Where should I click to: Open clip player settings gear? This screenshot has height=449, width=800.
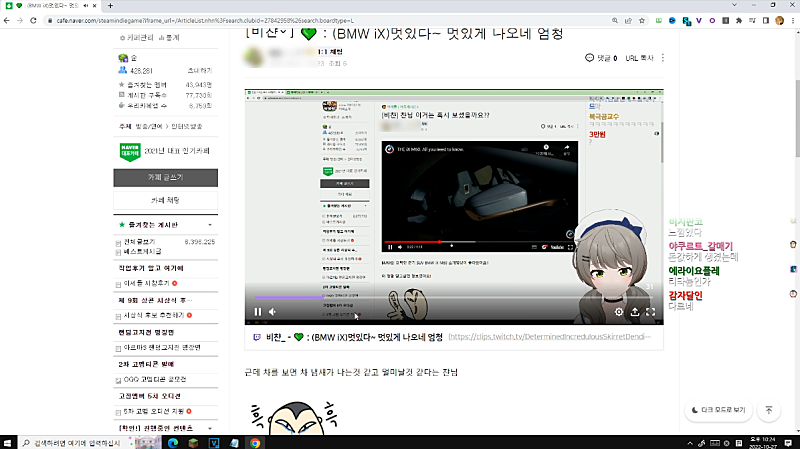pyautogui.click(x=618, y=311)
